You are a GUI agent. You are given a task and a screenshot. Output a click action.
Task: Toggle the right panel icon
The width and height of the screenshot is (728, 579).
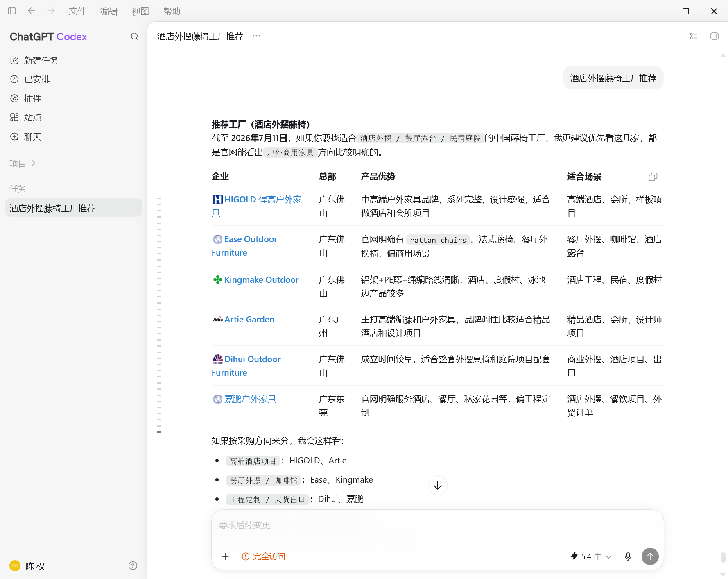coord(714,36)
